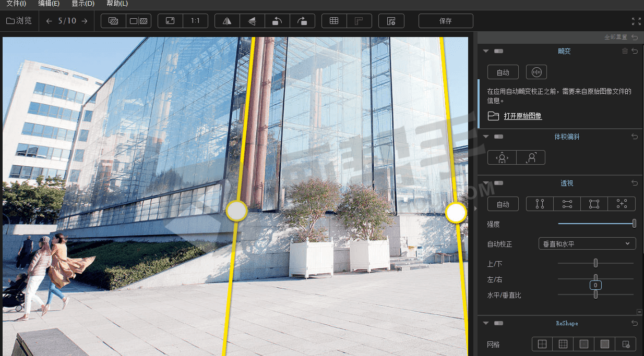Click the left perspective line handle

(x=236, y=211)
